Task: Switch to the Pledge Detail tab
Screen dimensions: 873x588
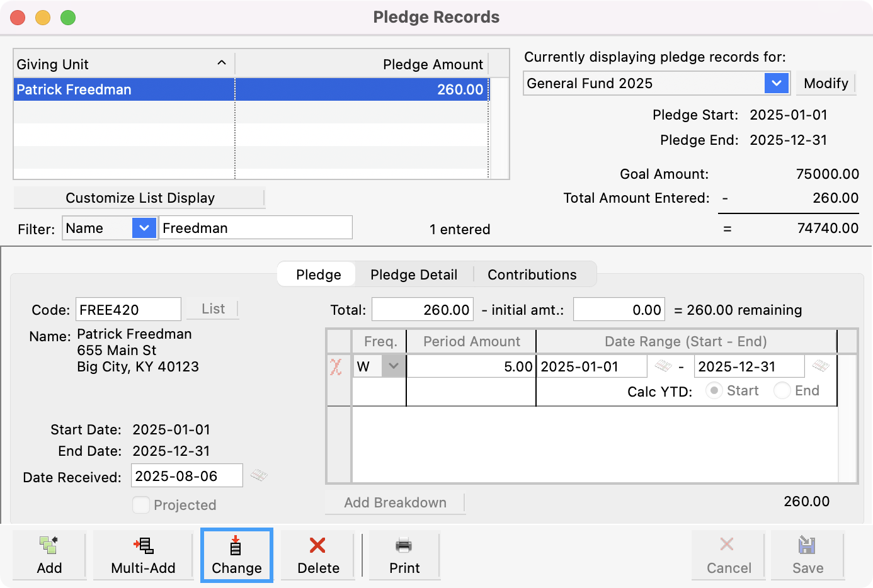Action: (x=414, y=274)
